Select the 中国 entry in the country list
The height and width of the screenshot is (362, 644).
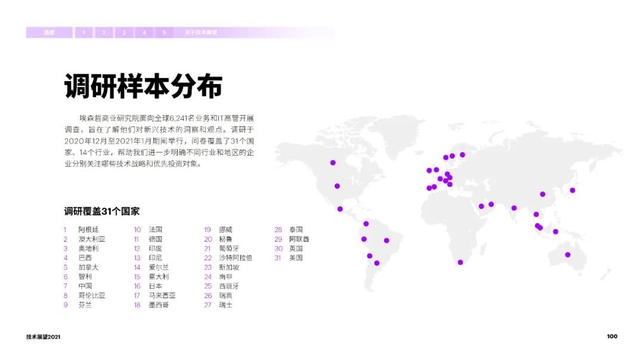point(85,286)
